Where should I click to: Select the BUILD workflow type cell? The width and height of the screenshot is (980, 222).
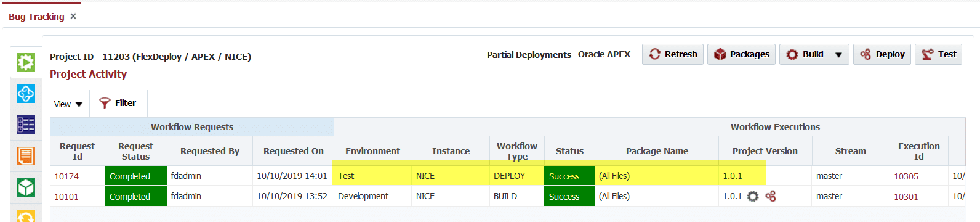517,196
